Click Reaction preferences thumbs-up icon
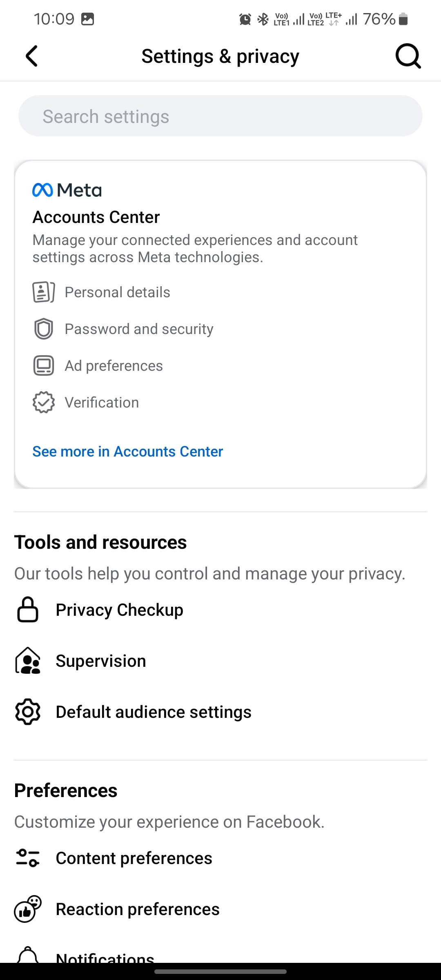This screenshot has height=980, width=441. [x=28, y=909]
